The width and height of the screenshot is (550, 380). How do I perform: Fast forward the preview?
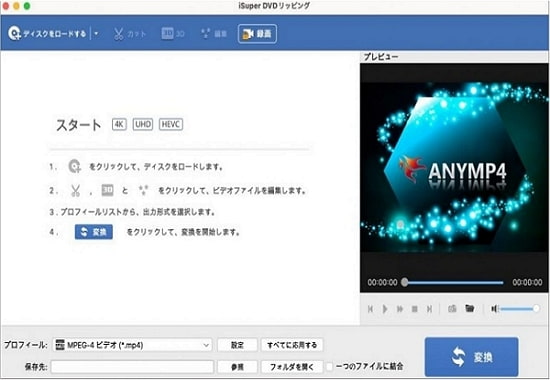[x=400, y=309]
